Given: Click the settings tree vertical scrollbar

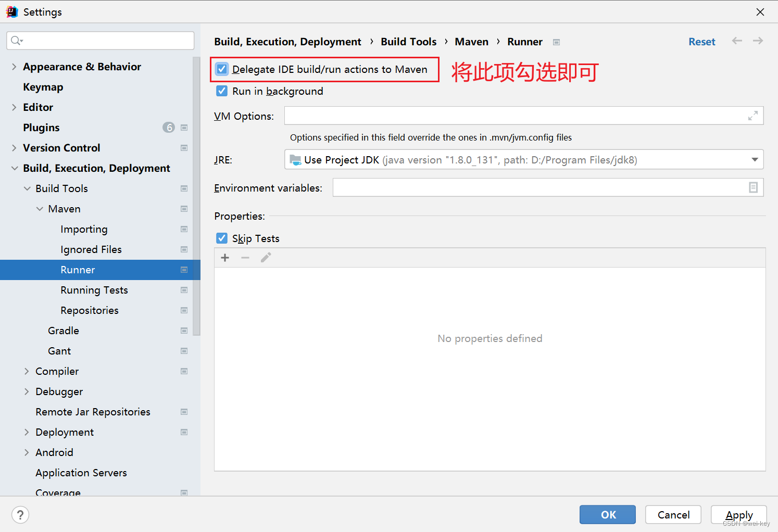Looking at the screenshot, I should pyautogui.click(x=196, y=196).
